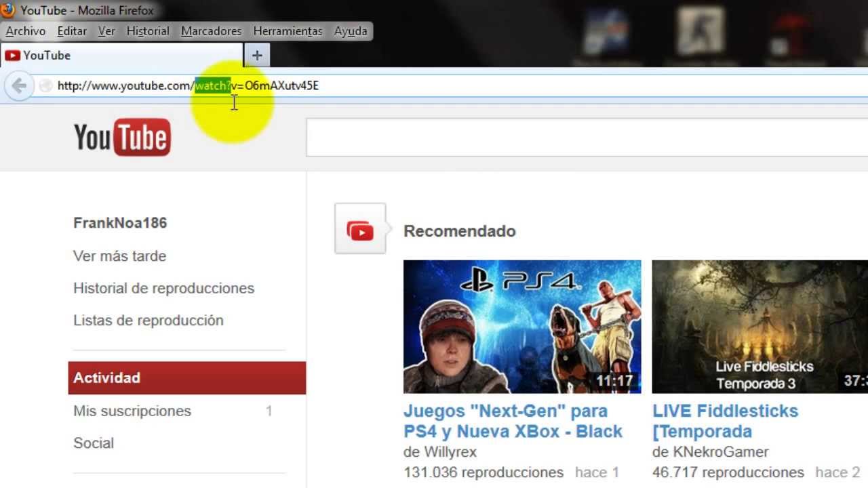Open the Herramientas menu
Viewport: 868px width, 488px height.
click(x=288, y=31)
